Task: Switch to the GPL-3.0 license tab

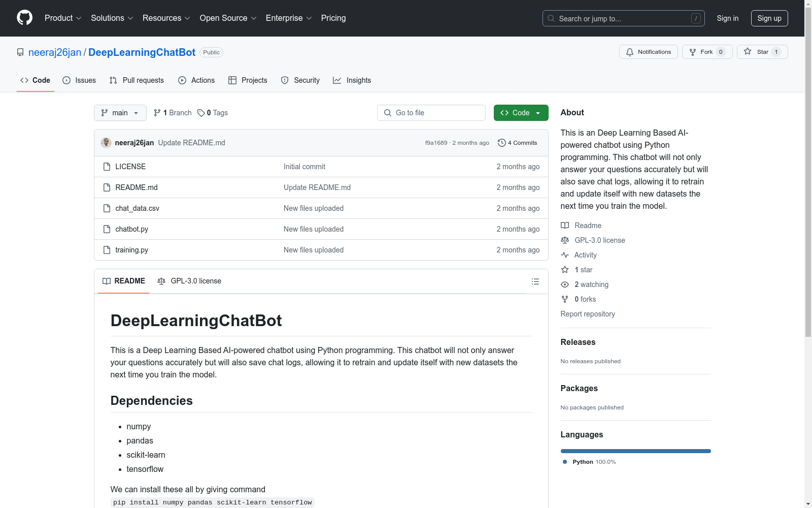Action: [189, 281]
